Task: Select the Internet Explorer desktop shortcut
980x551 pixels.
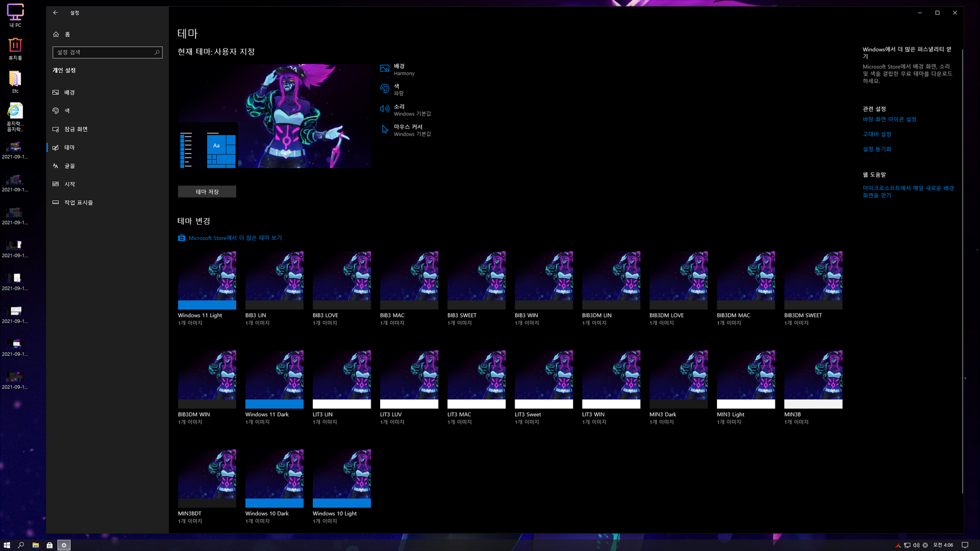Action: [x=15, y=117]
